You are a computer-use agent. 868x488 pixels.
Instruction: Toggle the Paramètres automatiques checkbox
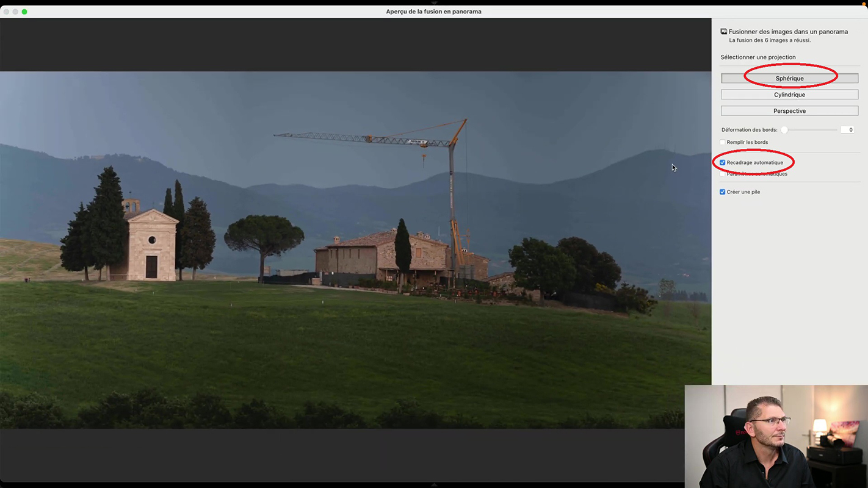coord(723,174)
